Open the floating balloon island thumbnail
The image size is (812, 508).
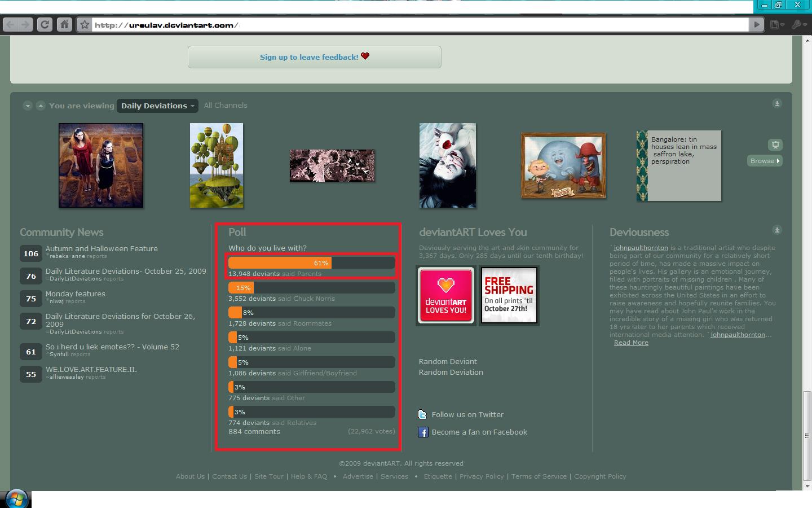click(x=217, y=165)
